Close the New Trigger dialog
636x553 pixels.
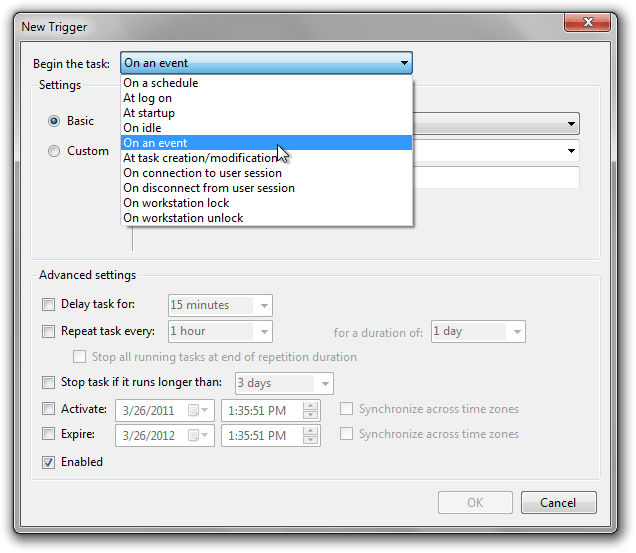(x=587, y=22)
